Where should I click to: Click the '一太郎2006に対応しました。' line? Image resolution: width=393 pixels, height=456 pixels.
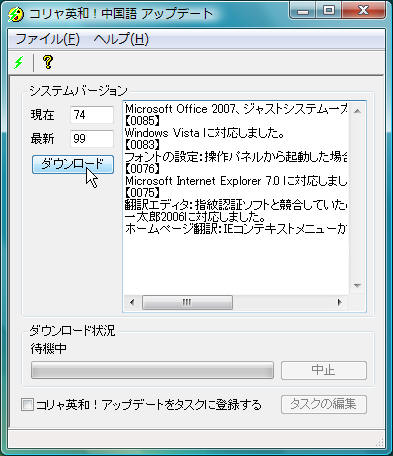[195, 217]
